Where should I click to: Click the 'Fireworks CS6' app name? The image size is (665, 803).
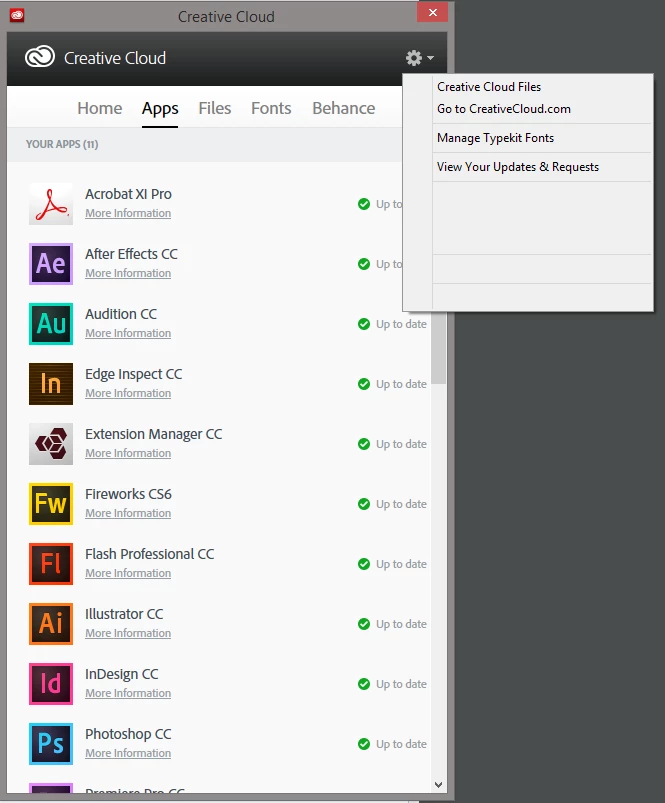coord(128,494)
